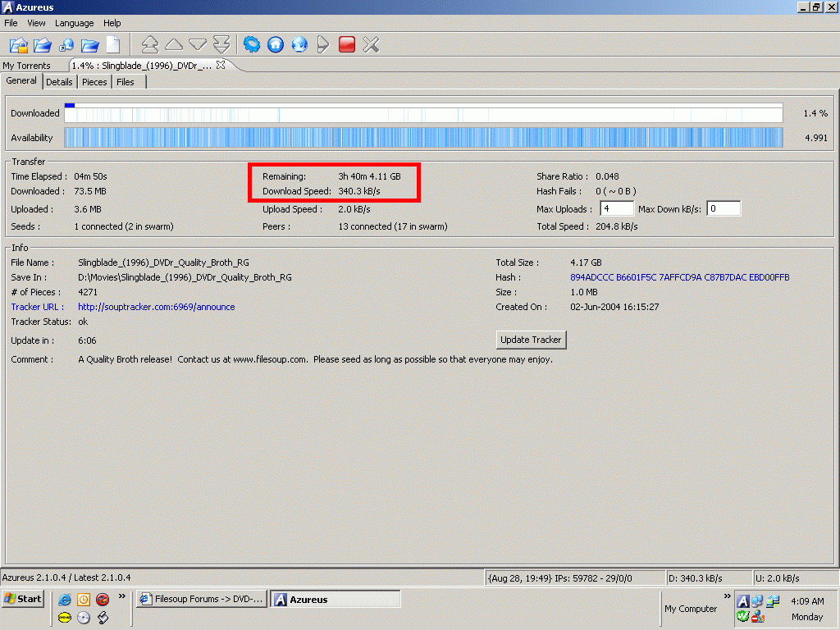The image size is (840, 630).
Task: Click the comment text about Quality Broth
Action: coord(316,359)
